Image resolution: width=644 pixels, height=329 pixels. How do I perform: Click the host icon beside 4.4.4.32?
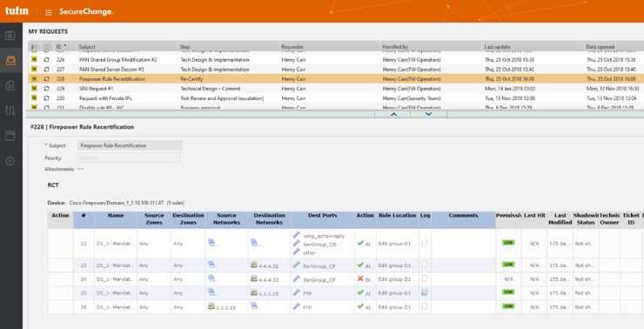pyautogui.click(x=254, y=265)
